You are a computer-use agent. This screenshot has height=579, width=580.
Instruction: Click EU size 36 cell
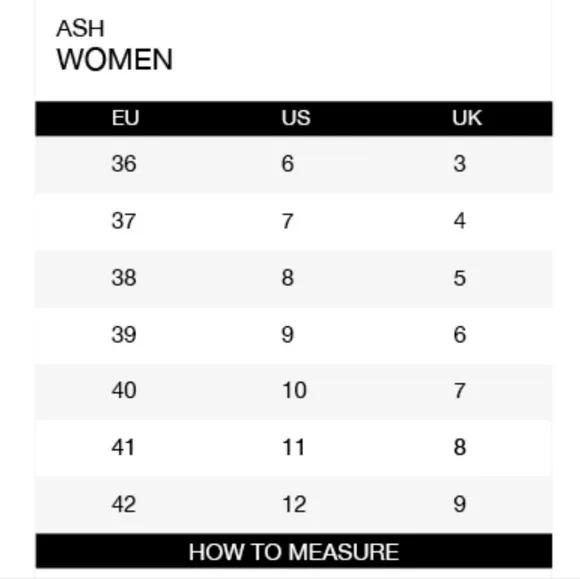tap(124, 164)
